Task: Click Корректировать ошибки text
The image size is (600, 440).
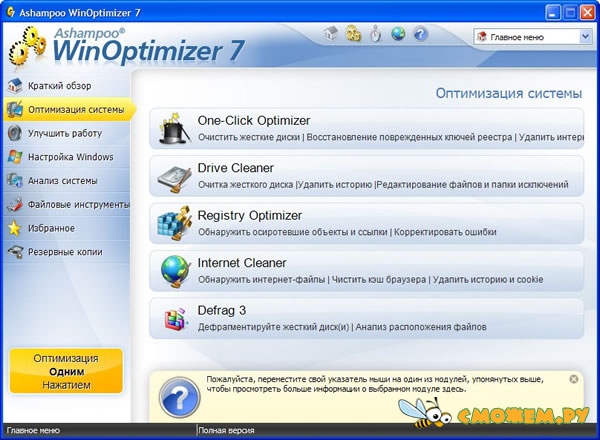Action: pos(445,232)
